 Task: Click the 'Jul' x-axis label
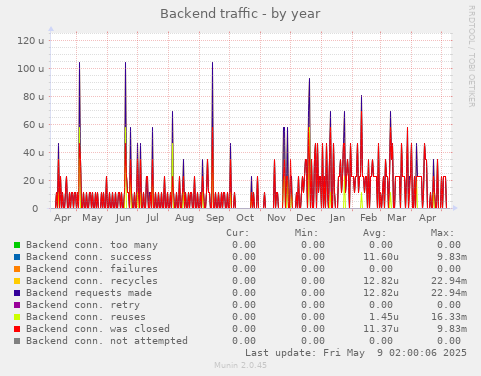tap(152, 218)
